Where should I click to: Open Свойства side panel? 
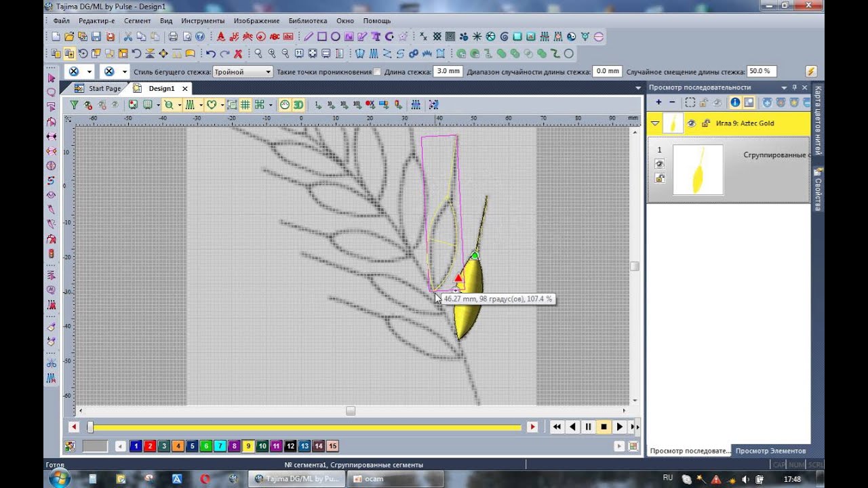click(818, 190)
